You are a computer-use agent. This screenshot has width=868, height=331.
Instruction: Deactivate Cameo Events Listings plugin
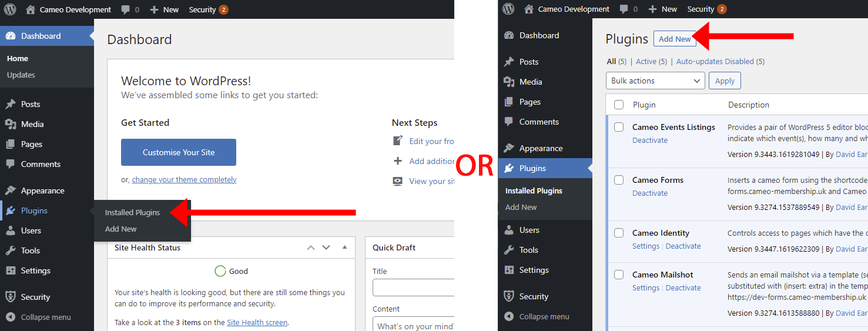pos(650,140)
